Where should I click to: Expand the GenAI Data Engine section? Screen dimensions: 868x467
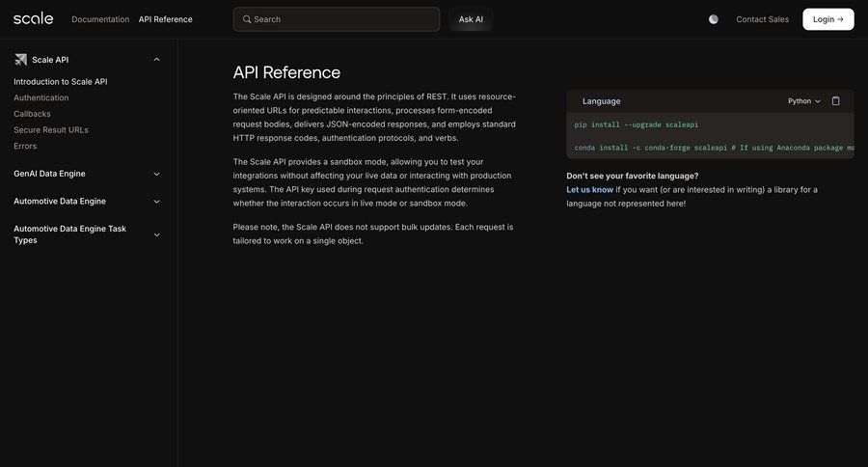(156, 174)
